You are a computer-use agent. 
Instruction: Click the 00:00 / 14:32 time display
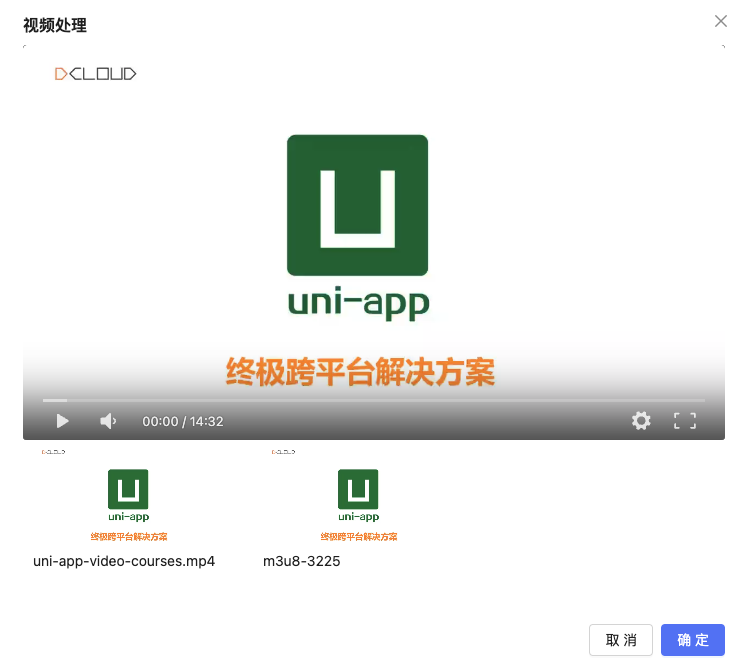[183, 422]
